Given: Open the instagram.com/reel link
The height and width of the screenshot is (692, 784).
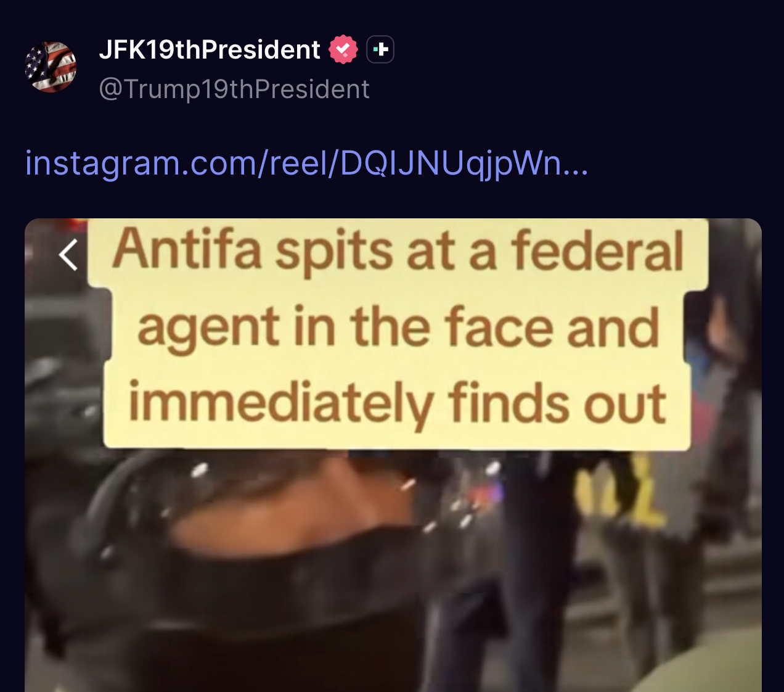Looking at the screenshot, I should click(x=306, y=163).
